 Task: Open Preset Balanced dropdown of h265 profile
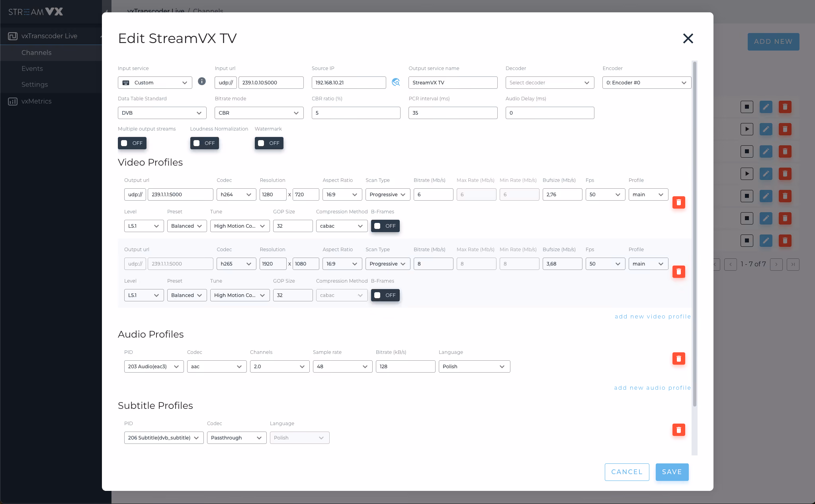[x=187, y=295]
